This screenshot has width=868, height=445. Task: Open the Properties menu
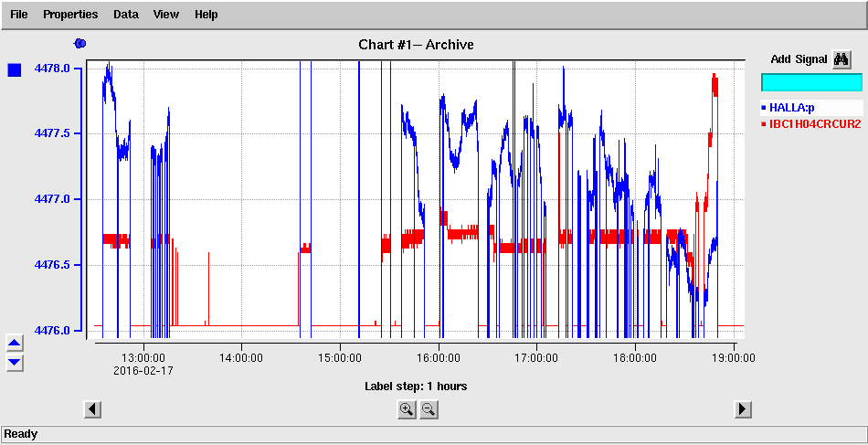[x=70, y=15]
